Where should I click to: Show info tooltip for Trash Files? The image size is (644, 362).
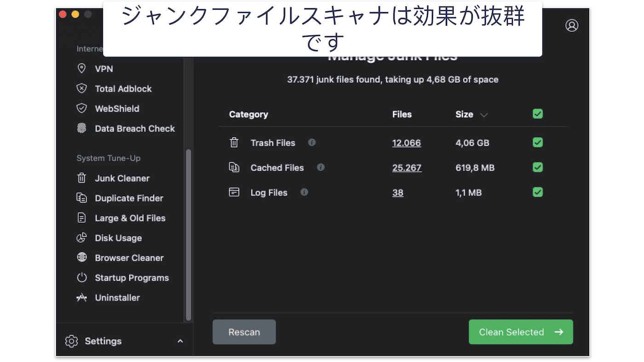click(312, 142)
